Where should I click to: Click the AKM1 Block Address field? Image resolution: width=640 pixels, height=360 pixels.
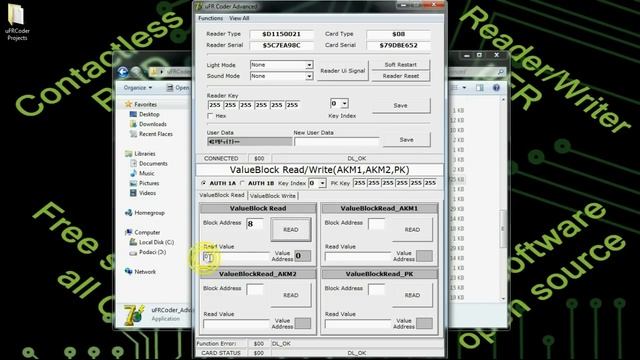tap(376, 224)
